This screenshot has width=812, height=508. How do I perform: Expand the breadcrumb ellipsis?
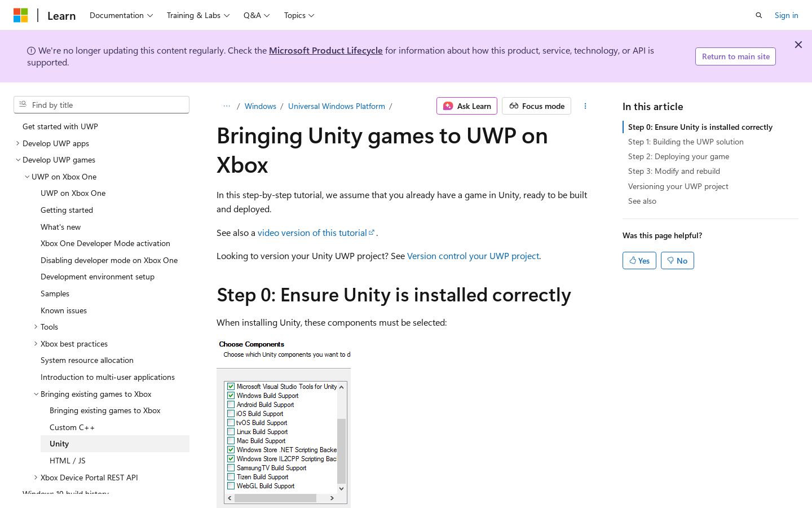point(227,106)
